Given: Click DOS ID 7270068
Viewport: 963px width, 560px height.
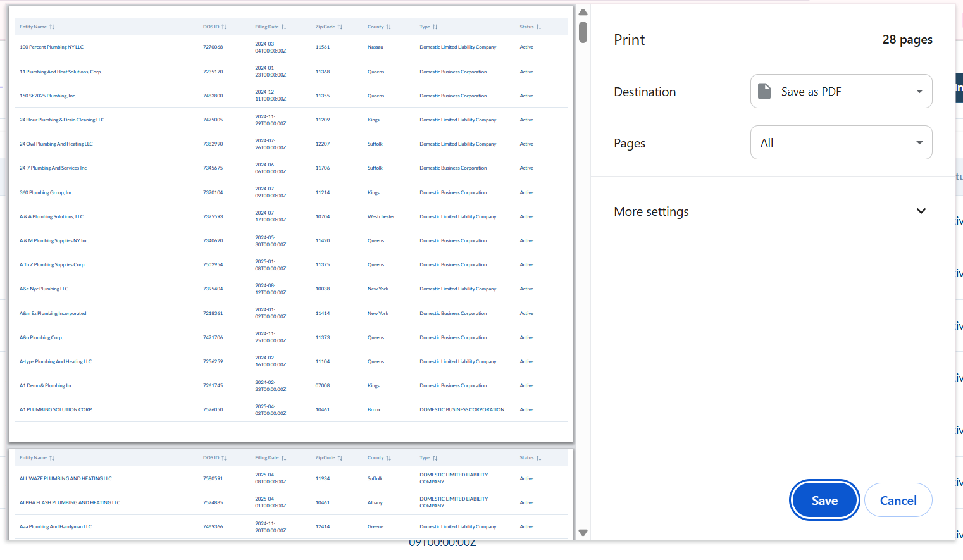Looking at the screenshot, I should coord(213,47).
